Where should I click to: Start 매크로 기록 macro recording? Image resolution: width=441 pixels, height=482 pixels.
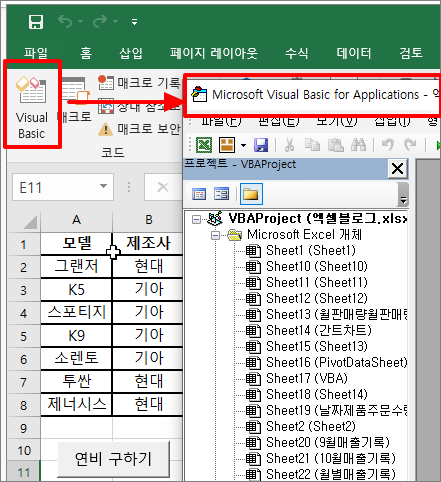click(140, 82)
